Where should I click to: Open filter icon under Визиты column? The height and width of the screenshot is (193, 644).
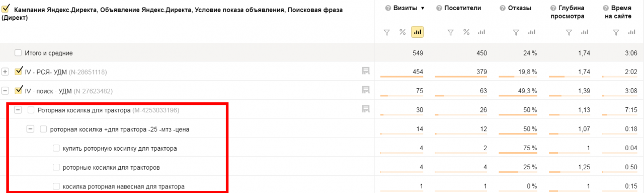pyautogui.click(x=387, y=32)
